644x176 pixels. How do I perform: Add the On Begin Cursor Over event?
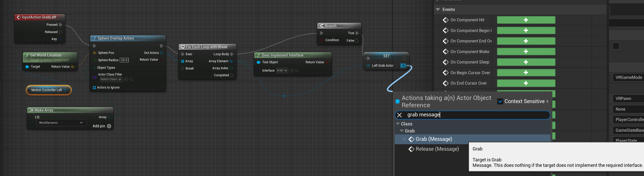pyautogui.click(x=526, y=73)
